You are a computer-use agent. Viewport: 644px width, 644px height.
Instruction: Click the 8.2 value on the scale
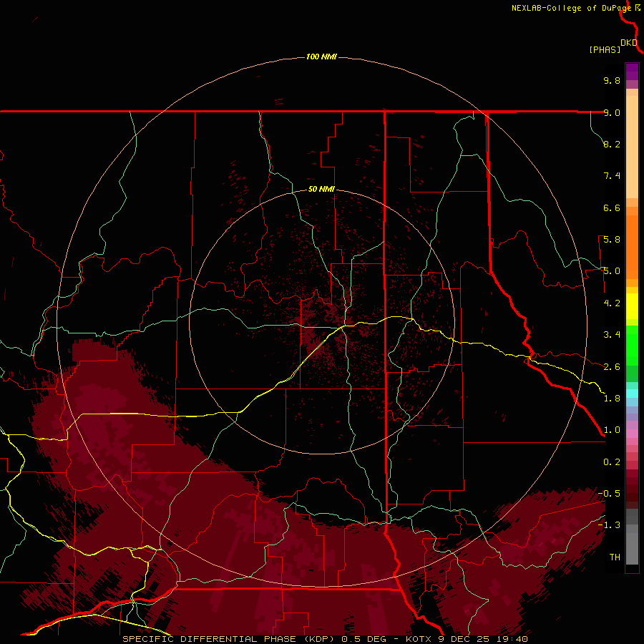tap(612, 144)
